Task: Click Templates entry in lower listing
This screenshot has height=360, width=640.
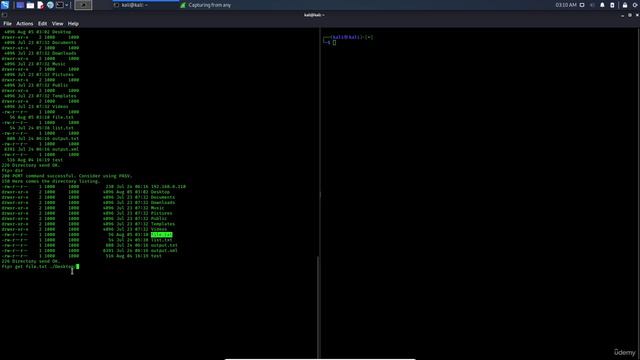Action: (163, 224)
